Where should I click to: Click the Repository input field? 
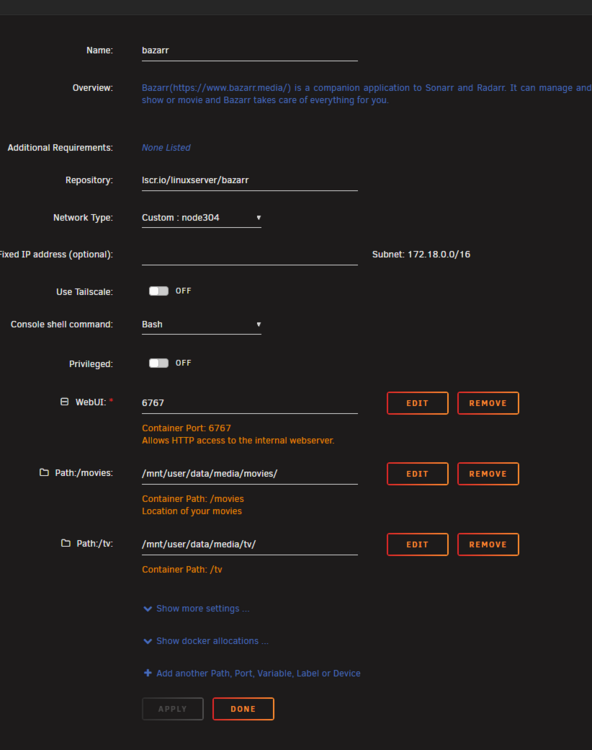pos(250,180)
